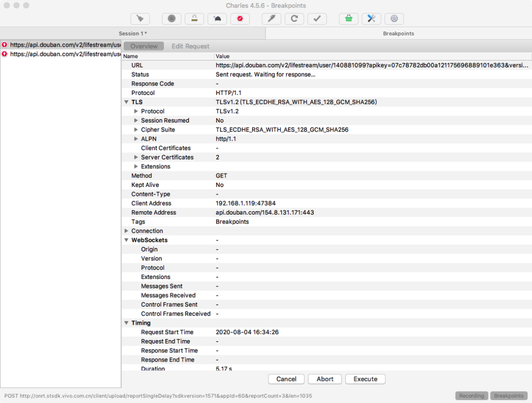
Task: Select the Response Code row
Action: click(x=327, y=84)
